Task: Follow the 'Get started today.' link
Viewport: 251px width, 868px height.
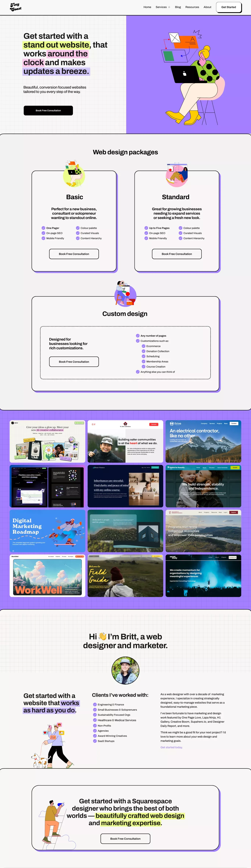Action: point(171,747)
